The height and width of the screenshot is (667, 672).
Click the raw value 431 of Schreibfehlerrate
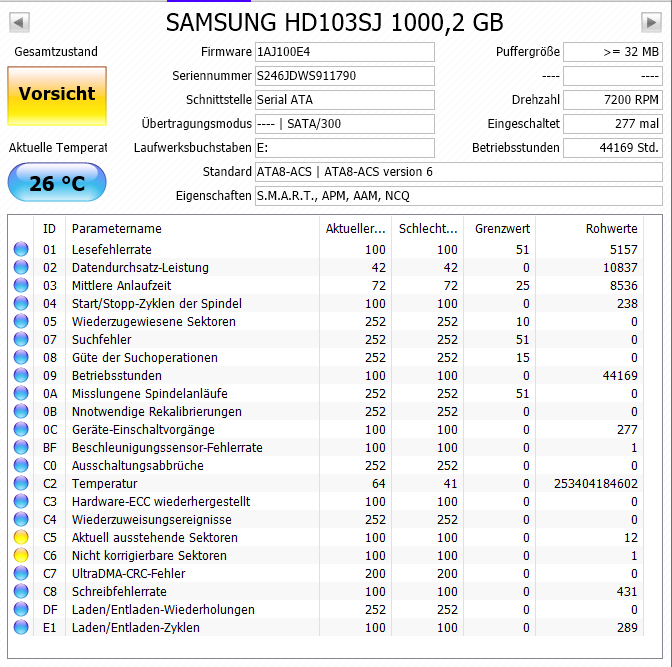pyautogui.click(x=627, y=592)
